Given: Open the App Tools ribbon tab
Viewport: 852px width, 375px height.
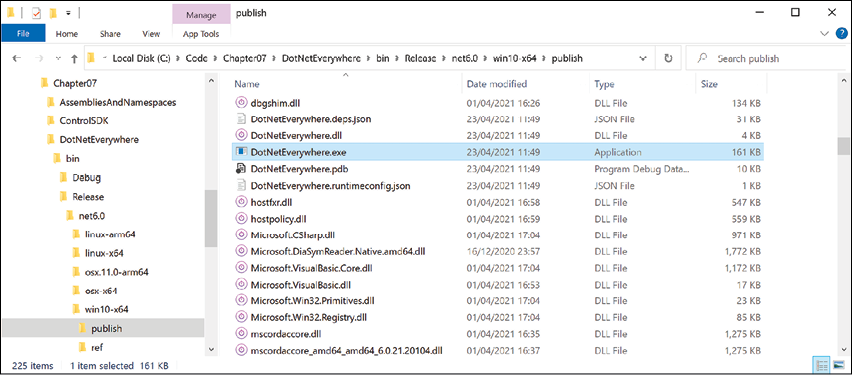Looking at the screenshot, I should click(x=201, y=34).
